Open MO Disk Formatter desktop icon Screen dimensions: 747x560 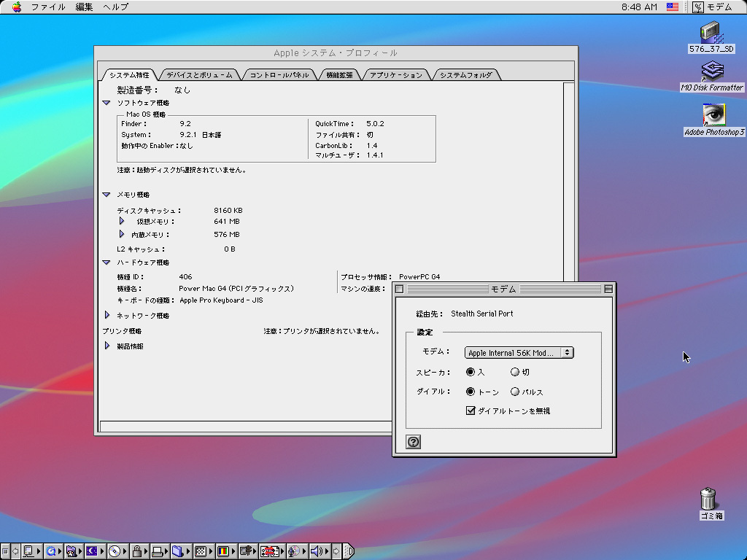click(x=712, y=71)
